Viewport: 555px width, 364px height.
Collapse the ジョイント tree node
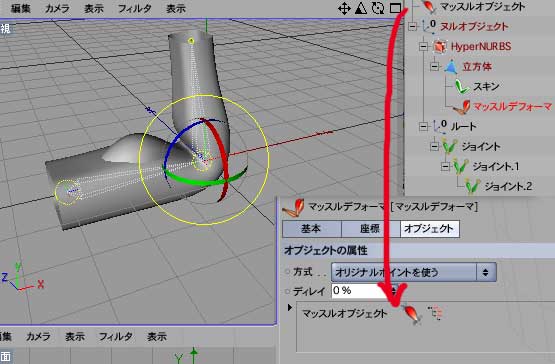(x=435, y=146)
